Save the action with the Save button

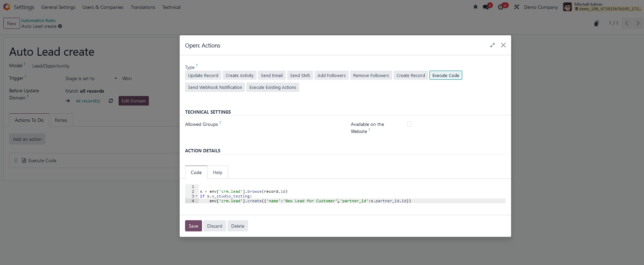[194, 226]
